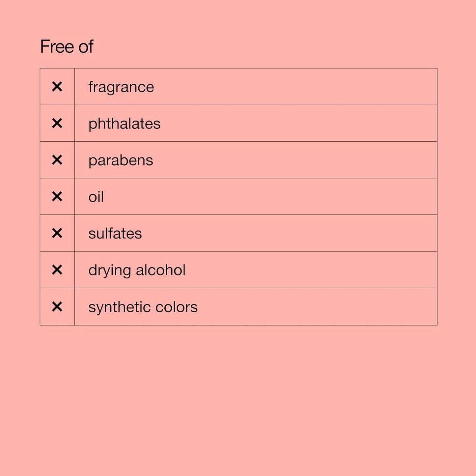This screenshot has width=476, height=476.
Task: Click the X mark beside fragrance
Action: pos(57,87)
